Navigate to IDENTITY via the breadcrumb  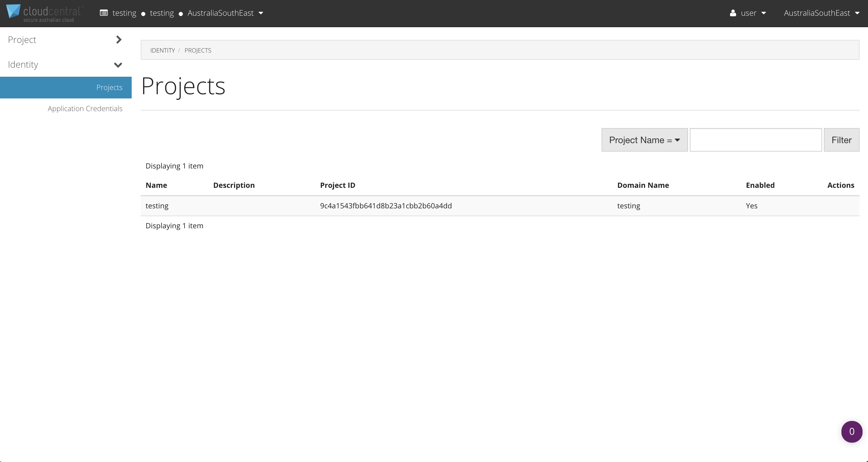[162, 50]
